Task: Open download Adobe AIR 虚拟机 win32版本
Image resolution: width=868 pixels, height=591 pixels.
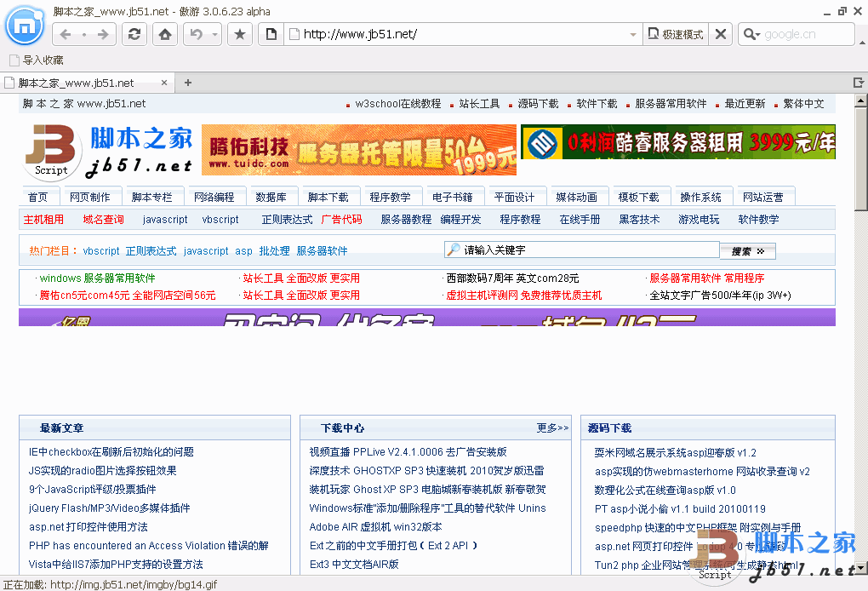Action: point(375,527)
